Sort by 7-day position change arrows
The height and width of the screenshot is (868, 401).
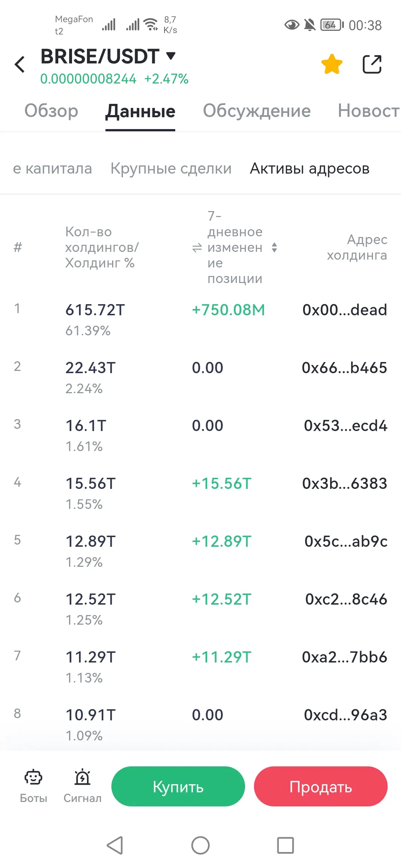point(274,247)
